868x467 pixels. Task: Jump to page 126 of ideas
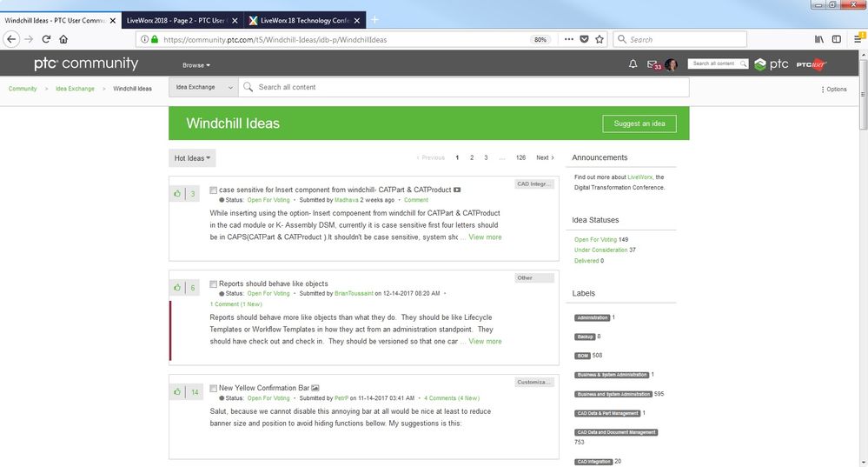point(520,158)
